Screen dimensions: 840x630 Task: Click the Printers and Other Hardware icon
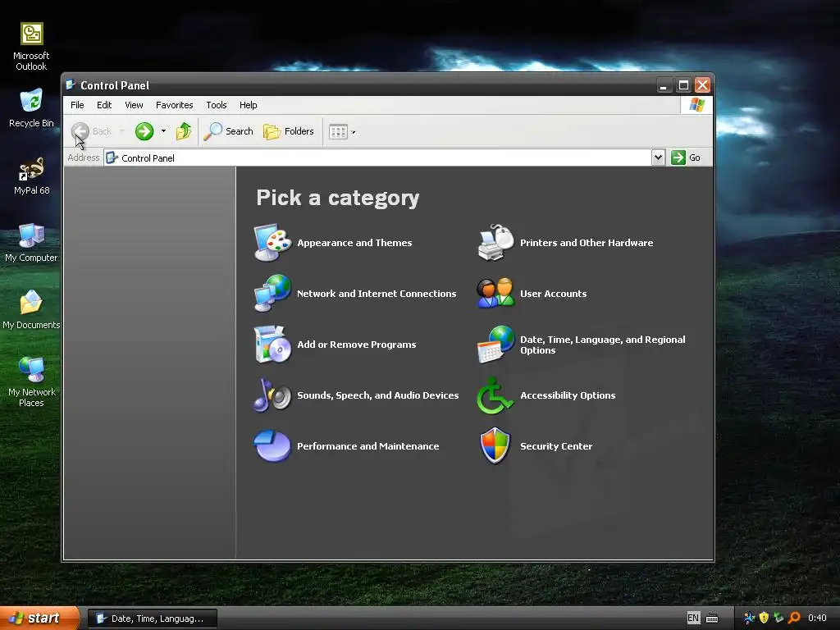[495, 242]
